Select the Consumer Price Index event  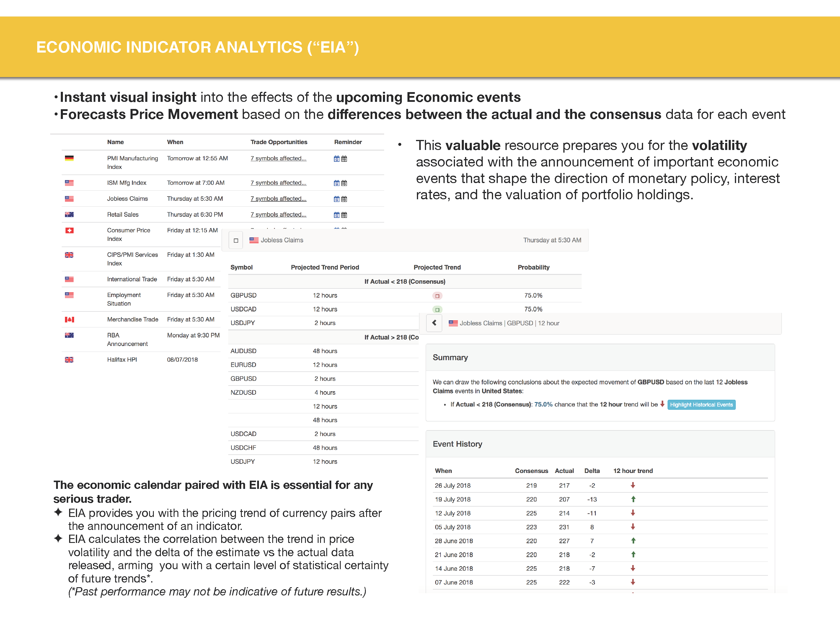coord(129,235)
